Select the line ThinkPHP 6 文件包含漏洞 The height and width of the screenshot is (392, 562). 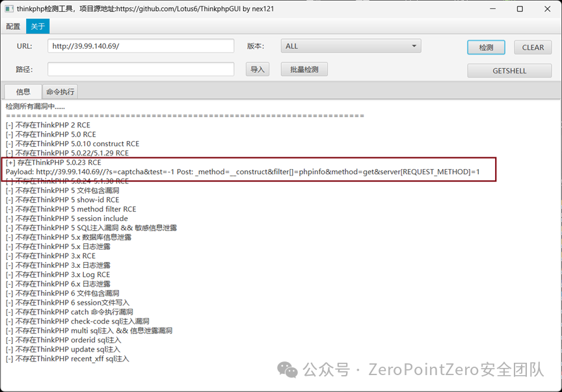(62, 293)
